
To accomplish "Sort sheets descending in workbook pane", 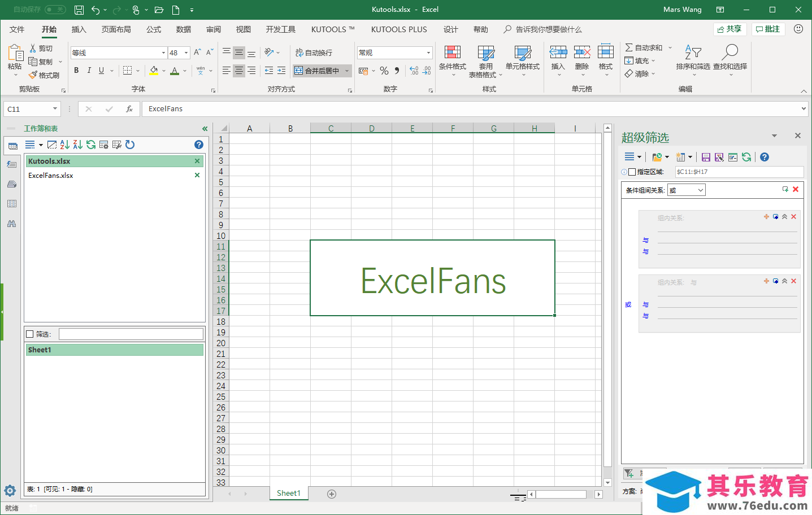I will click(78, 145).
